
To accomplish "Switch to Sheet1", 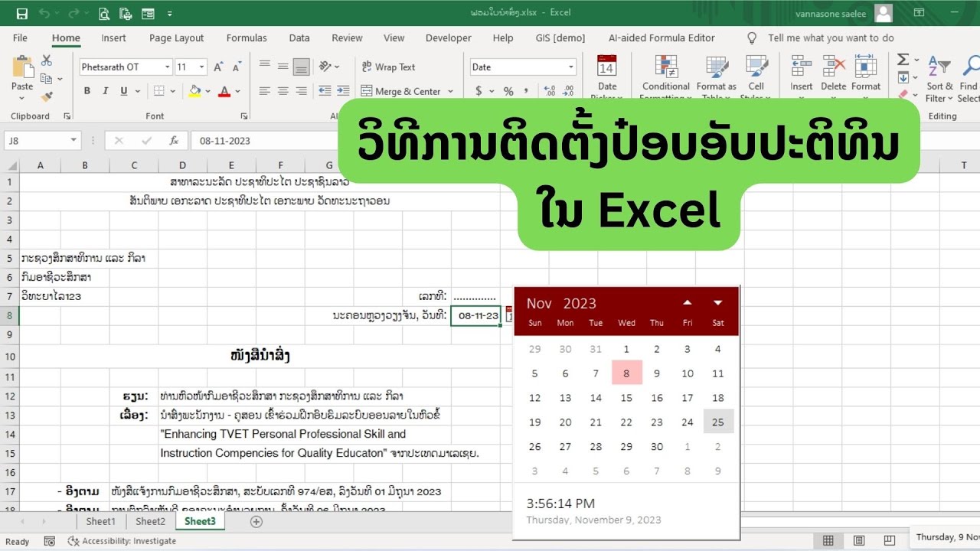I will (x=100, y=522).
